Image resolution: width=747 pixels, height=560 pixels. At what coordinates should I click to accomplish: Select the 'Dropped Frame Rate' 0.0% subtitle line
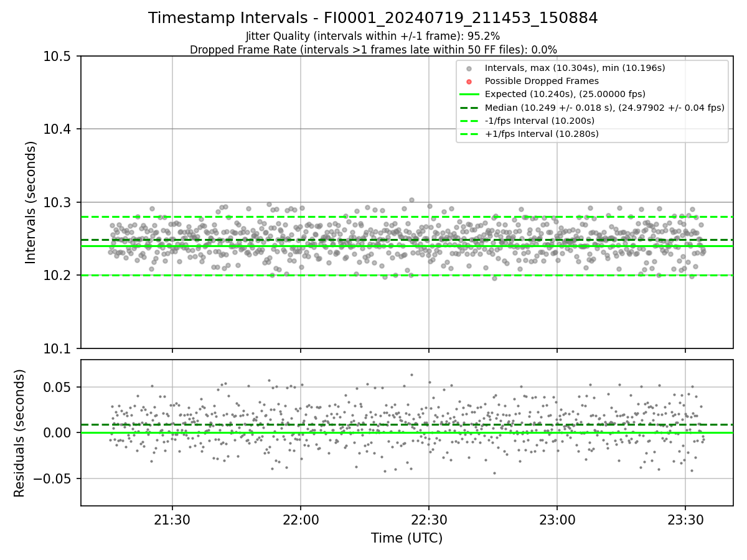coord(373,50)
